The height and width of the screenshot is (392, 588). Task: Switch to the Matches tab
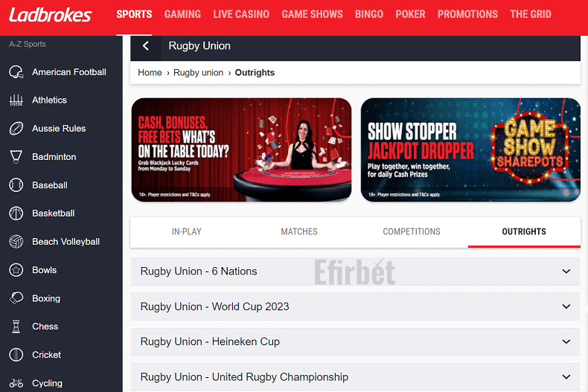(299, 231)
